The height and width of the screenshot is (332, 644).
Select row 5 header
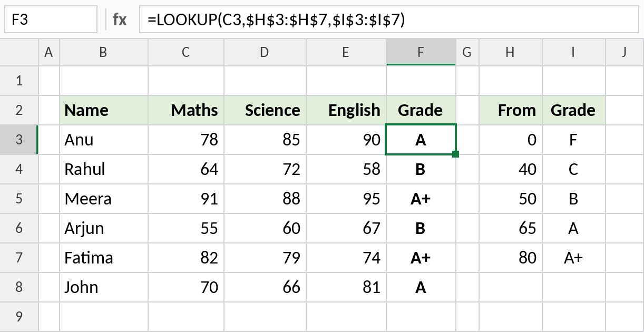(x=19, y=199)
